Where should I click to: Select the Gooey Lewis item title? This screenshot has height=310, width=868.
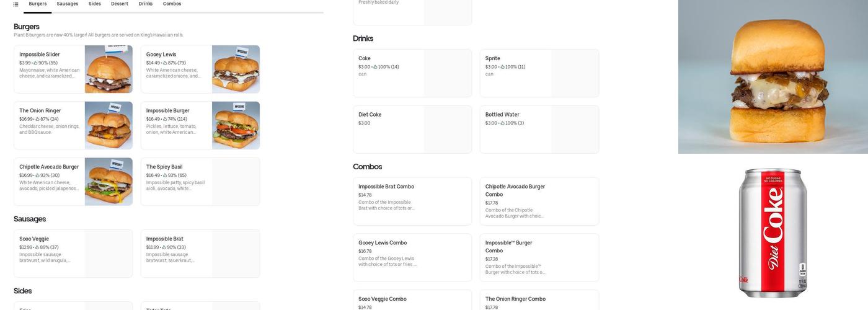tap(161, 55)
